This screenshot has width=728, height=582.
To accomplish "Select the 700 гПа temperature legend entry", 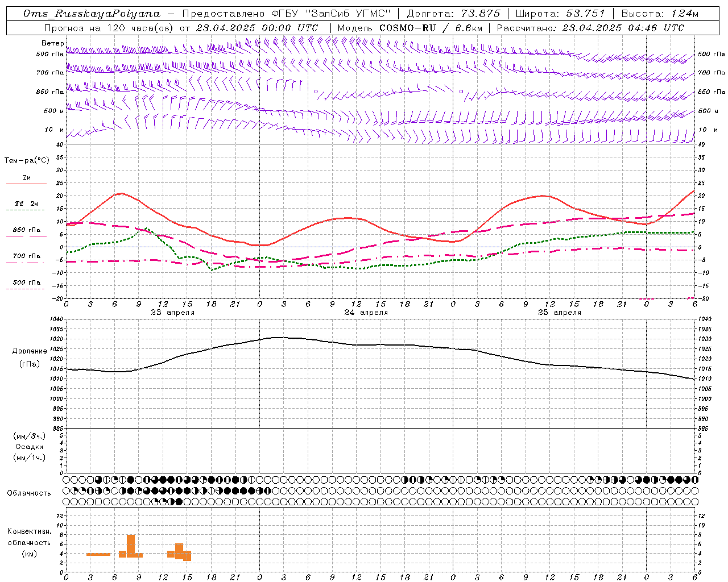I will click(27, 256).
